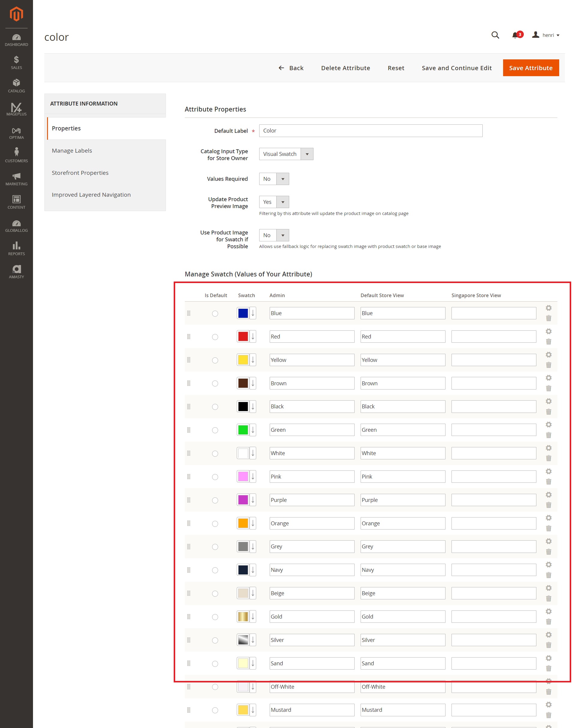
Task: Open Update Product Preview Image dropdown
Action: (x=274, y=202)
